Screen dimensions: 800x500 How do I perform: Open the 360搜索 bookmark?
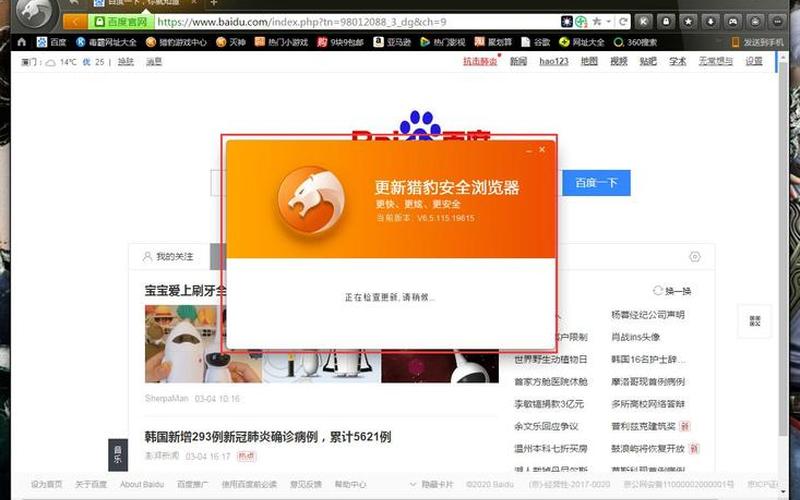(x=635, y=42)
